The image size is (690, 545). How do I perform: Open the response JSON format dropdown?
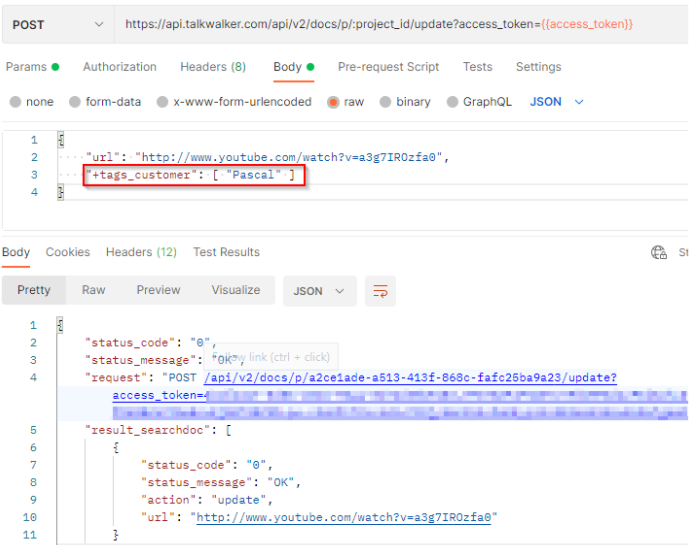click(x=319, y=291)
